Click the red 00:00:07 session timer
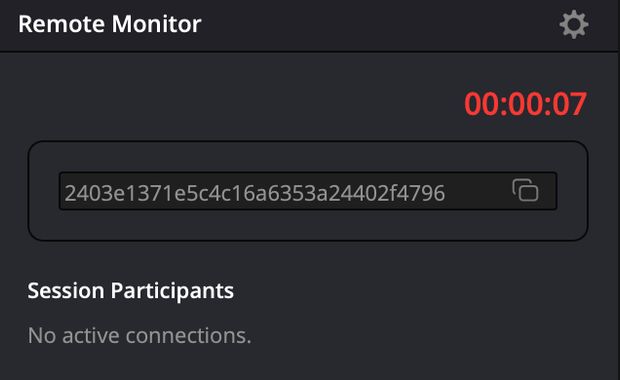This screenshot has width=620, height=380. [525, 104]
